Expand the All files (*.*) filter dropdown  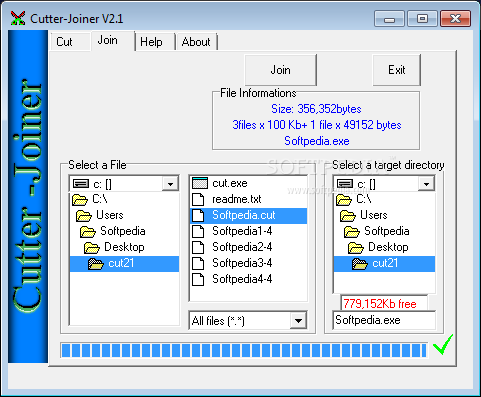pyautogui.click(x=298, y=321)
